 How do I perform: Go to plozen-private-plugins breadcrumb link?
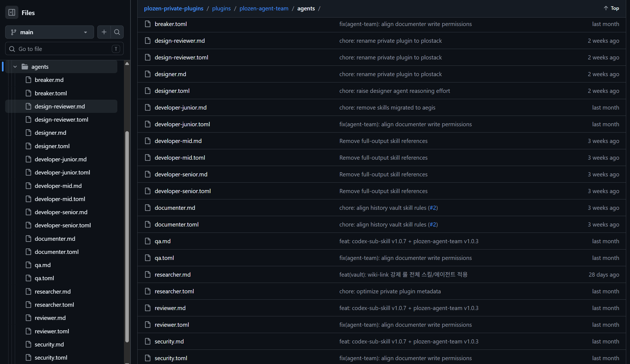174,8
